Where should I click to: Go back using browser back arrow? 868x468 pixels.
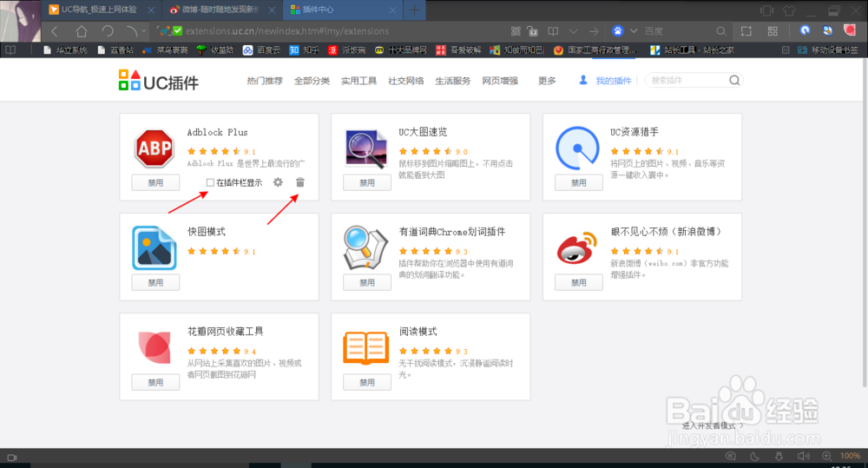coord(54,31)
